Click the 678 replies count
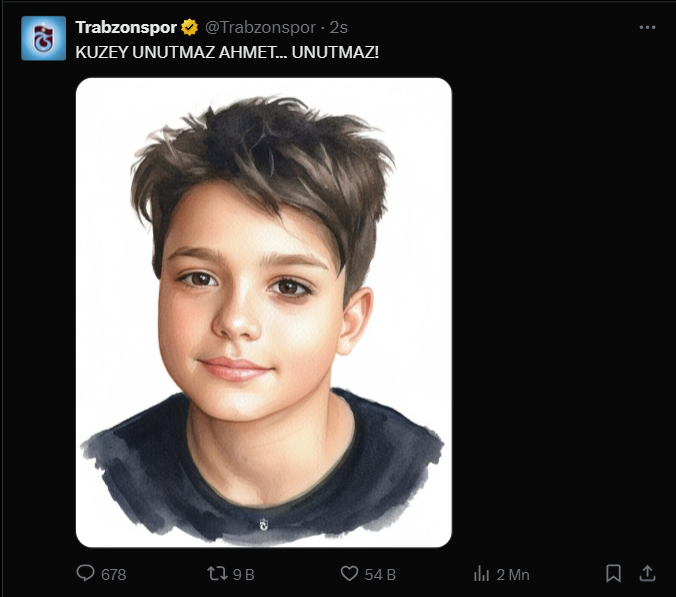676x597 pixels. pos(114,574)
